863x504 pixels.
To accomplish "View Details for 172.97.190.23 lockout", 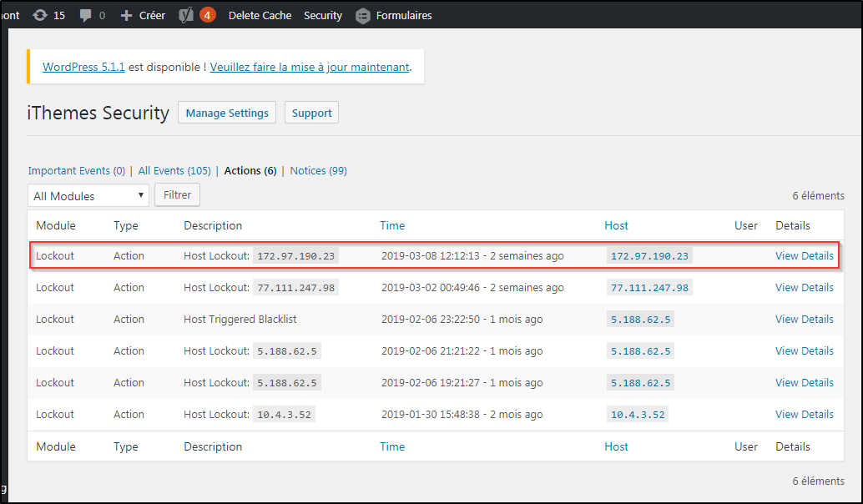I will click(x=804, y=255).
